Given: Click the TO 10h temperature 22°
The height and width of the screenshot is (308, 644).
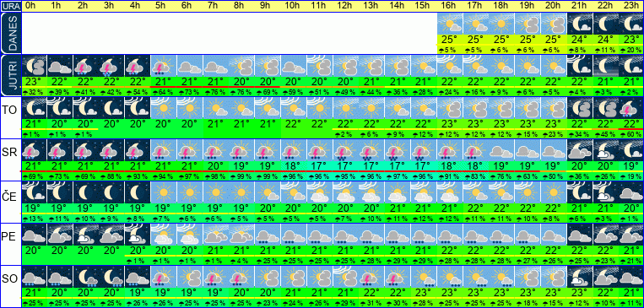Looking at the screenshot, I should [293, 123].
